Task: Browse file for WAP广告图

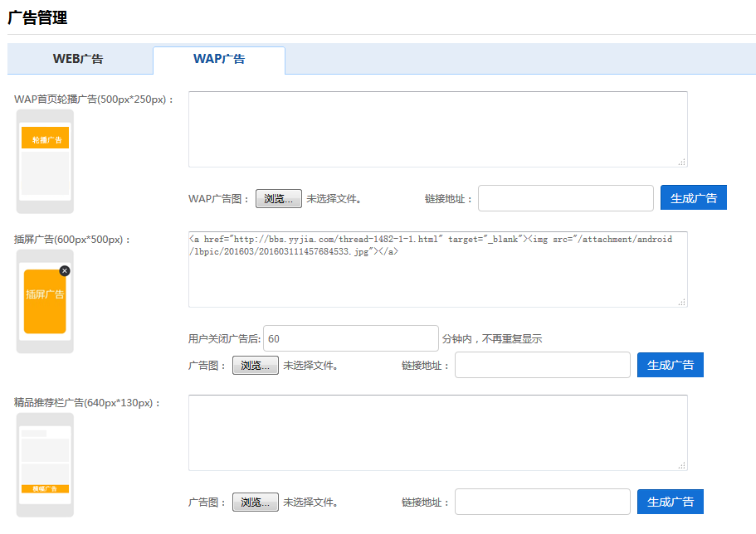Action: (278, 199)
